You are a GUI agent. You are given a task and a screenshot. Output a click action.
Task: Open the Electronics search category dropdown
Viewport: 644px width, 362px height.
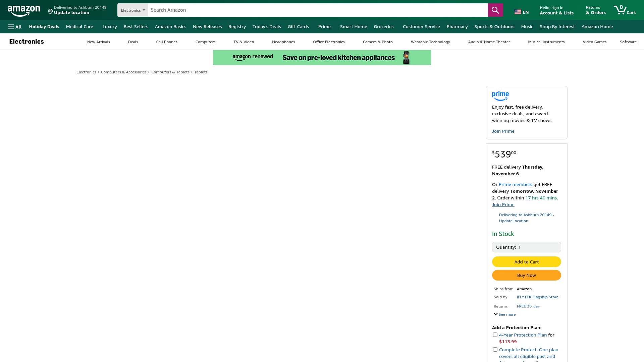(x=133, y=10)
